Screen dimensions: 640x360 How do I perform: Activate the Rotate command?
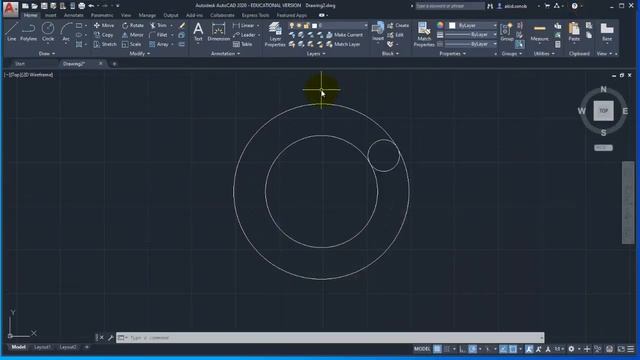(133, 25)
